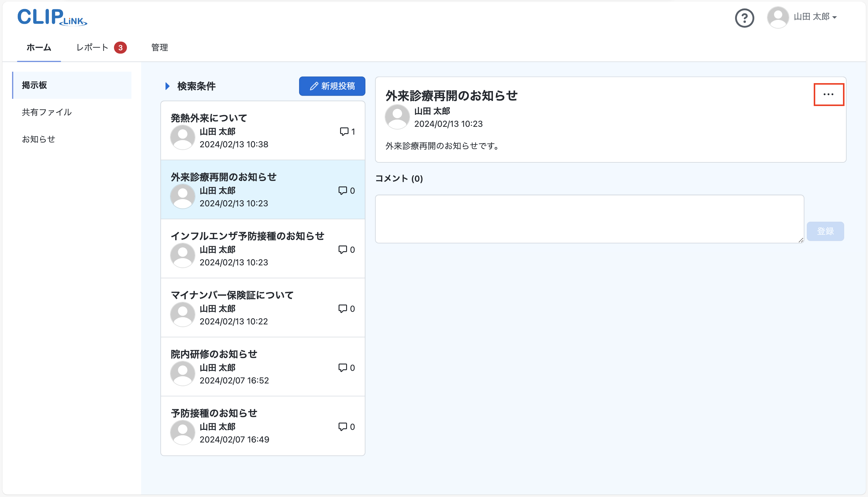Switch to the レポート tab
868x497 pixels.
[92, 48]
